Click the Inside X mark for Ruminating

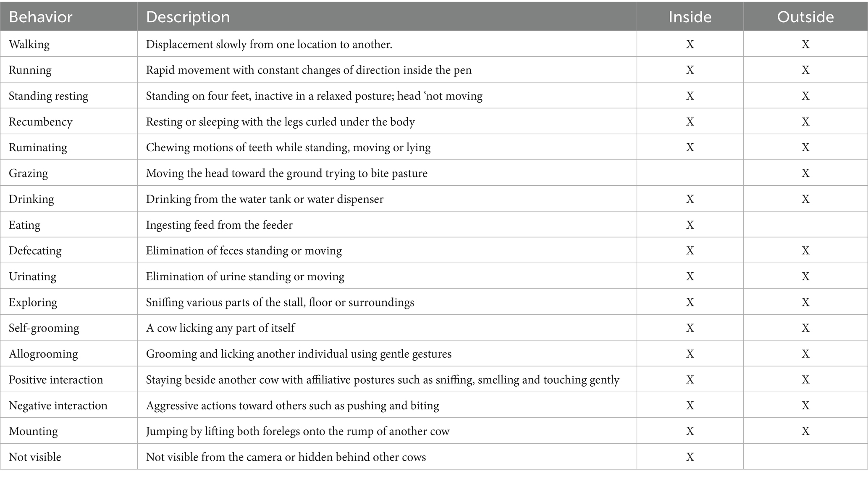click(690, 148)
